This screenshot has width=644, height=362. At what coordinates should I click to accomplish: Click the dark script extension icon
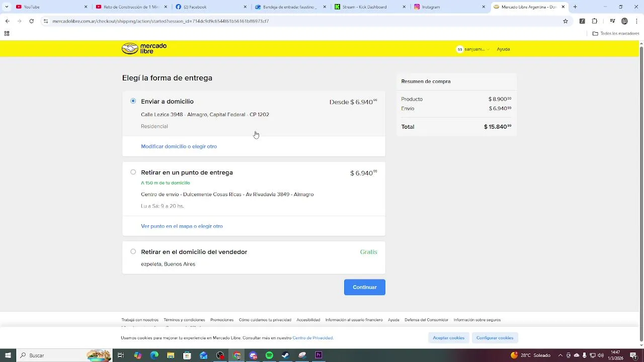click(582, 21)
